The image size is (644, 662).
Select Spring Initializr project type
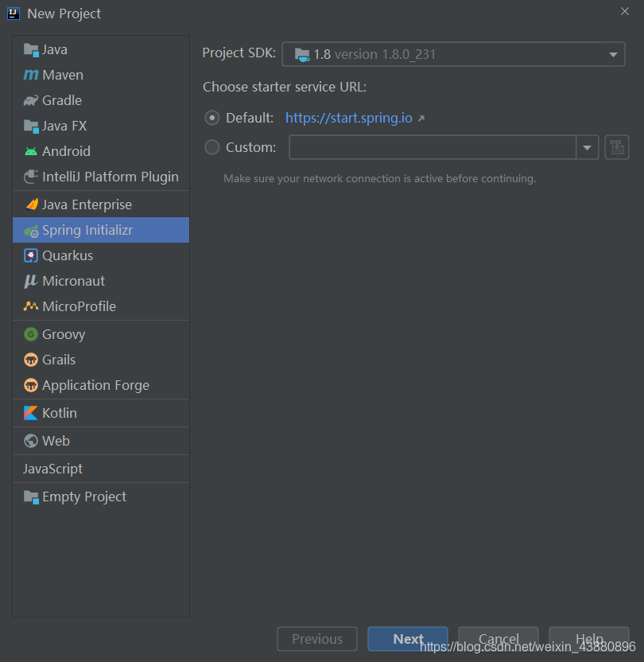coord(101,230)
